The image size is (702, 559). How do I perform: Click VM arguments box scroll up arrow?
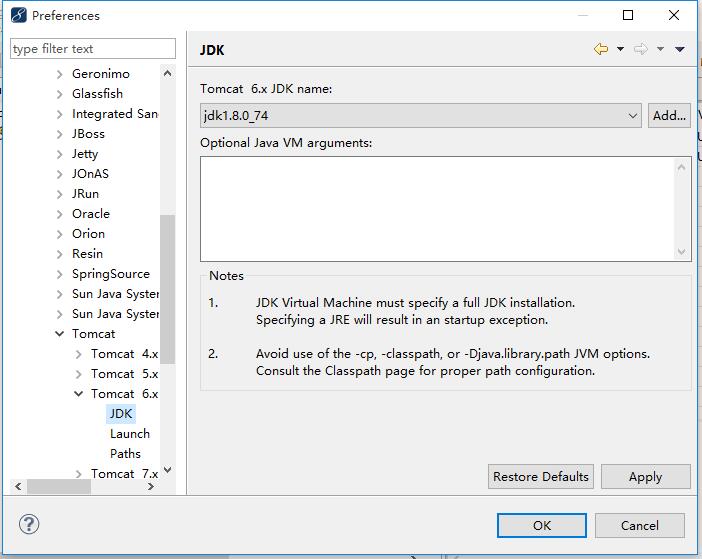coord(682,167)
